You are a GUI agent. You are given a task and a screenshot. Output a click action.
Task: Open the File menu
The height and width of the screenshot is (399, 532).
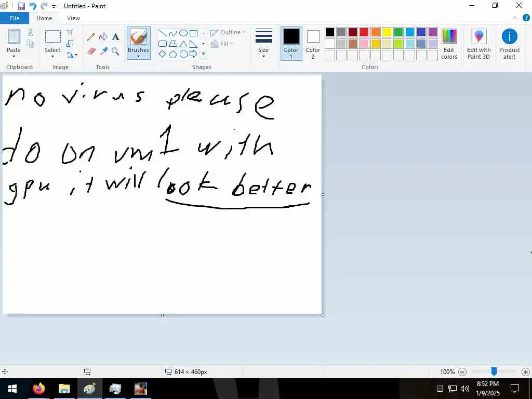(15, 18)
